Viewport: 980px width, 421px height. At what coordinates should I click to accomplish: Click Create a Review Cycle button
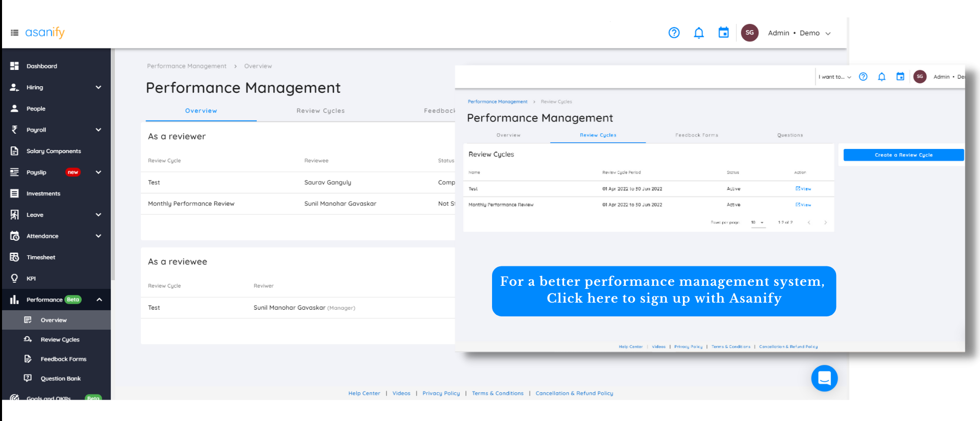tap(903, 155)
